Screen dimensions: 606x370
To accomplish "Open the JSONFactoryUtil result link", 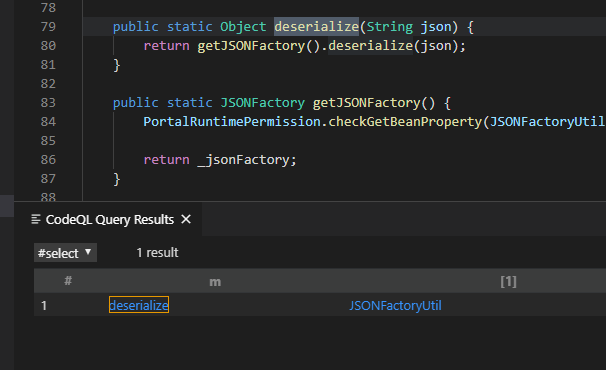I will click(395, 305).
